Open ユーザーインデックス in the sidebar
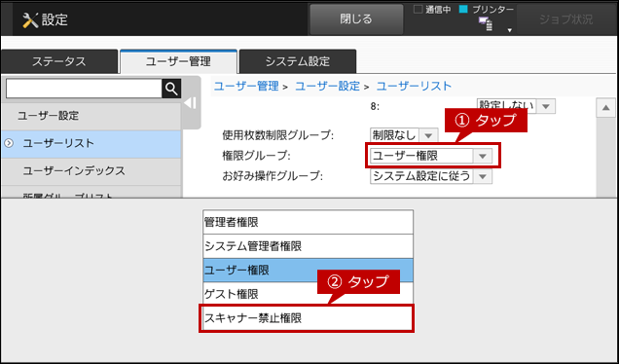Image resolution: width=619 pixels, height=364 pixels. tap(91, 171)
